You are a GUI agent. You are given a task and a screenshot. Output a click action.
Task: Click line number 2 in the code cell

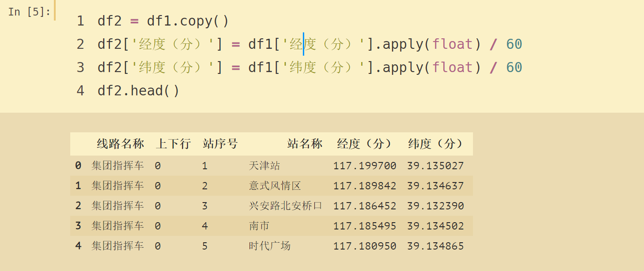pos(80,44)
